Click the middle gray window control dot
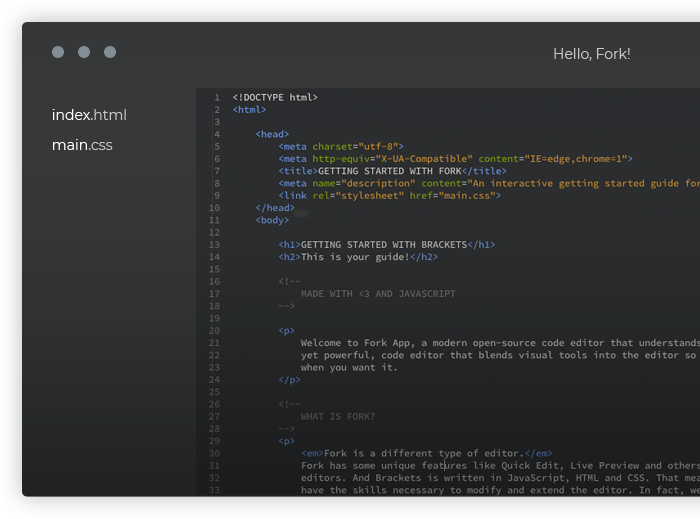This screenshot has height=519, width=700. 84,52
